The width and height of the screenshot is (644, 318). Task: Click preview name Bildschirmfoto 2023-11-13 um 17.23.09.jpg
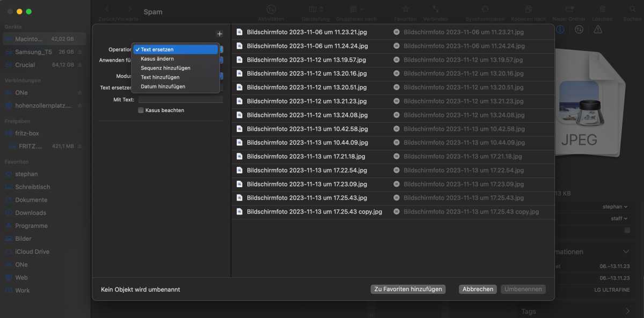click(463, 184)
